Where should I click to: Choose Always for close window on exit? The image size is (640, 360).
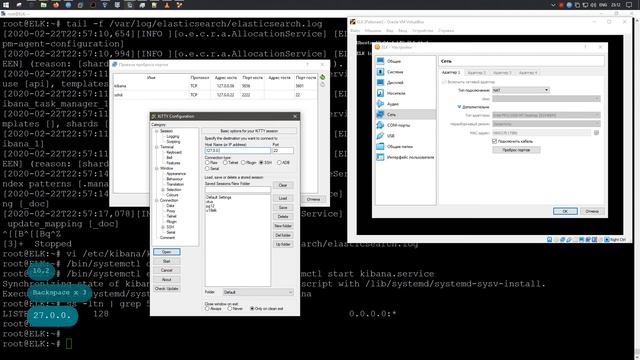pyautogui.click(x=207, y=309)
